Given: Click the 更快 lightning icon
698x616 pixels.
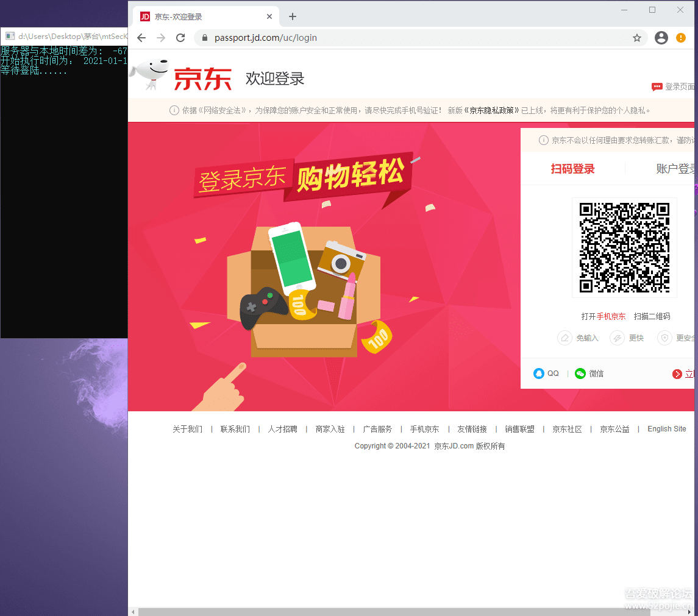Looking at the screenshot, I should coord(617,338).
